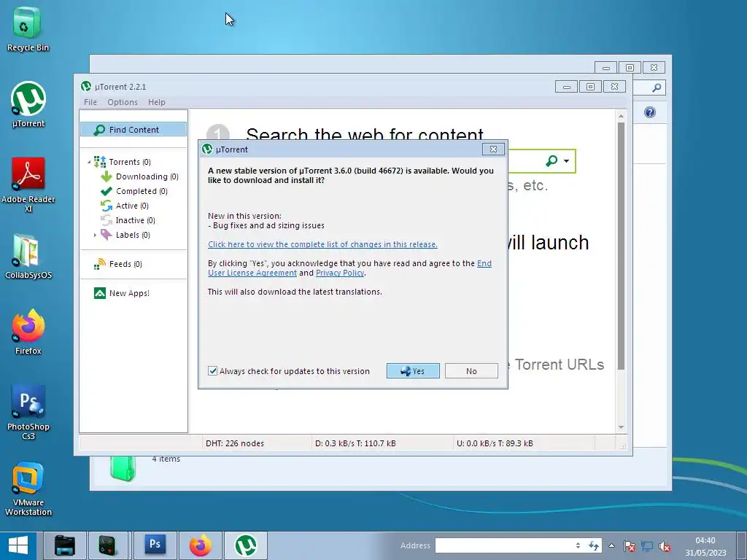
Task: Open the µTorrent desktop shortcut
Action: [x=28, y=105]
